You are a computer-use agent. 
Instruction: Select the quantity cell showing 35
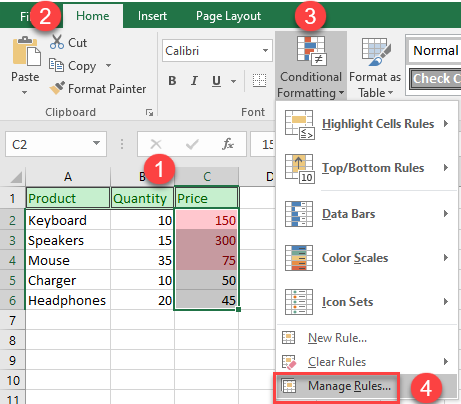142,260
